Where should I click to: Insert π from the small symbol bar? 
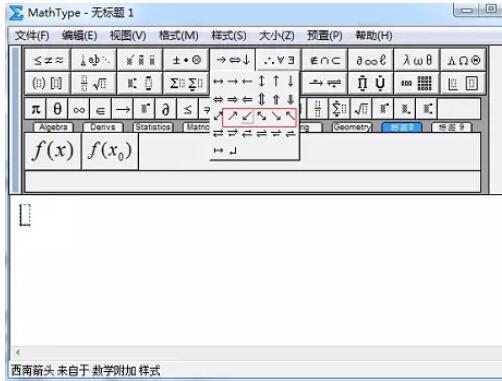[x=36, y=109]
